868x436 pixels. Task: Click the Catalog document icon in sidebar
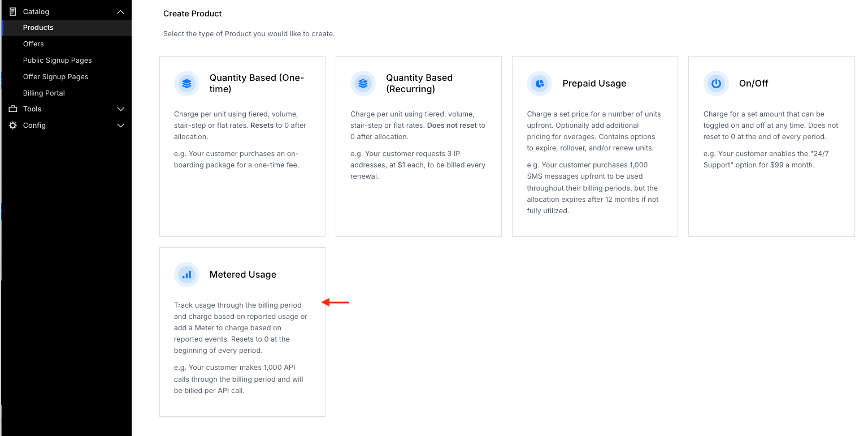pyautogui.click(x=13, y=11)
